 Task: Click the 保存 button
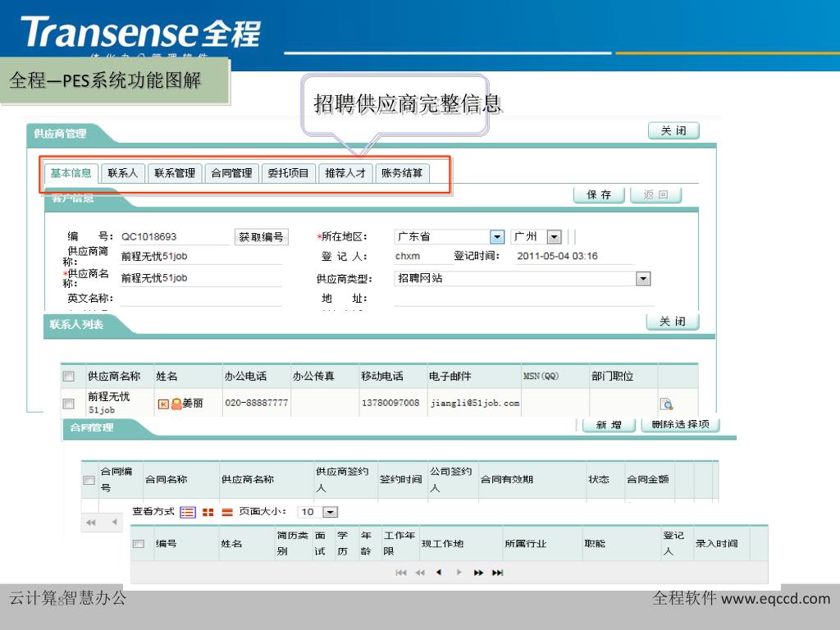coord(599,195)
